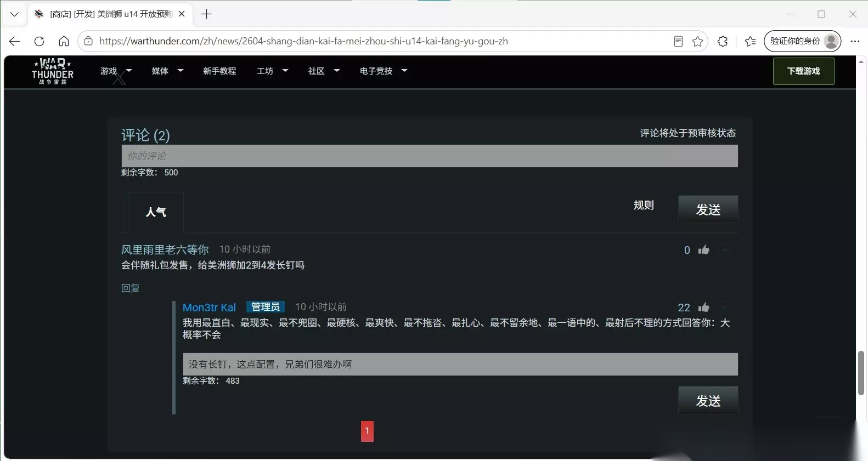Click 回复 under the first comment
Image resolution: width=868 pixels, height=461 pixels.
click(131, 288)
